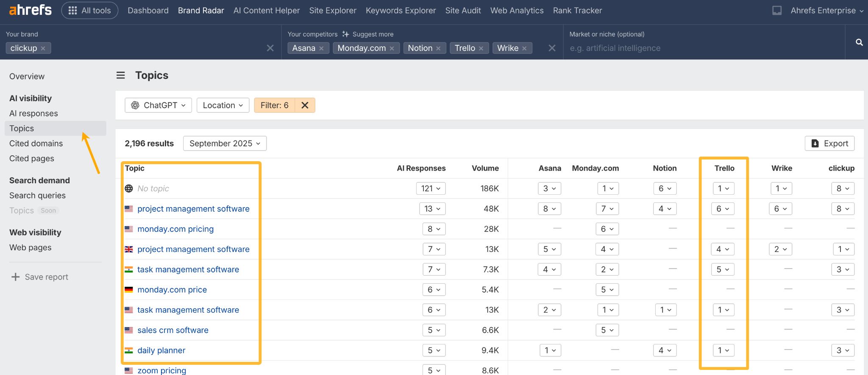Click the Ahrefs logo
Screen dimensions: 868x375
[30, 10]
